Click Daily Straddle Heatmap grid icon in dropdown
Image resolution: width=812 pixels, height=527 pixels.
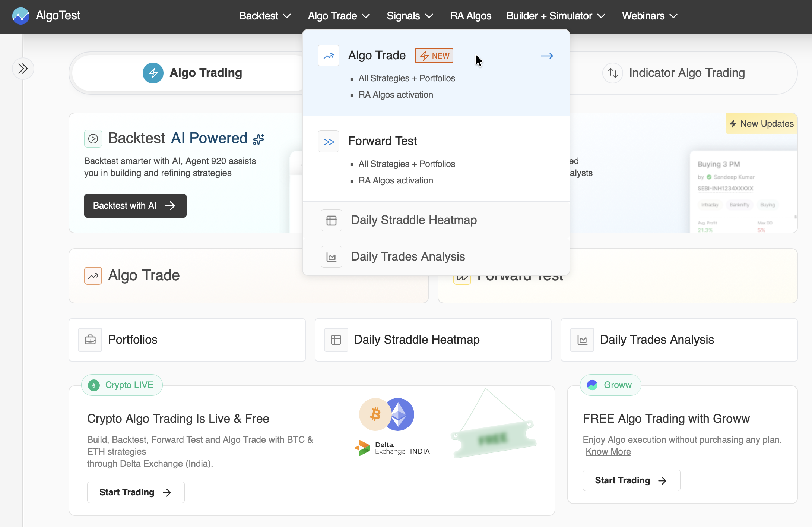coord(331,220)
